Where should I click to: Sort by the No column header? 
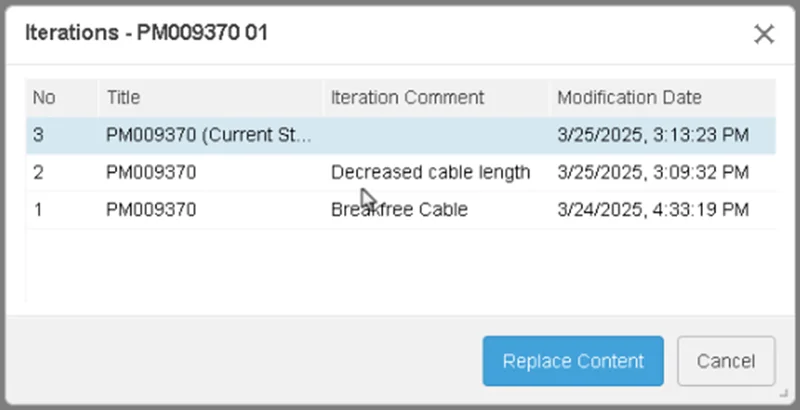pos(44,98)
